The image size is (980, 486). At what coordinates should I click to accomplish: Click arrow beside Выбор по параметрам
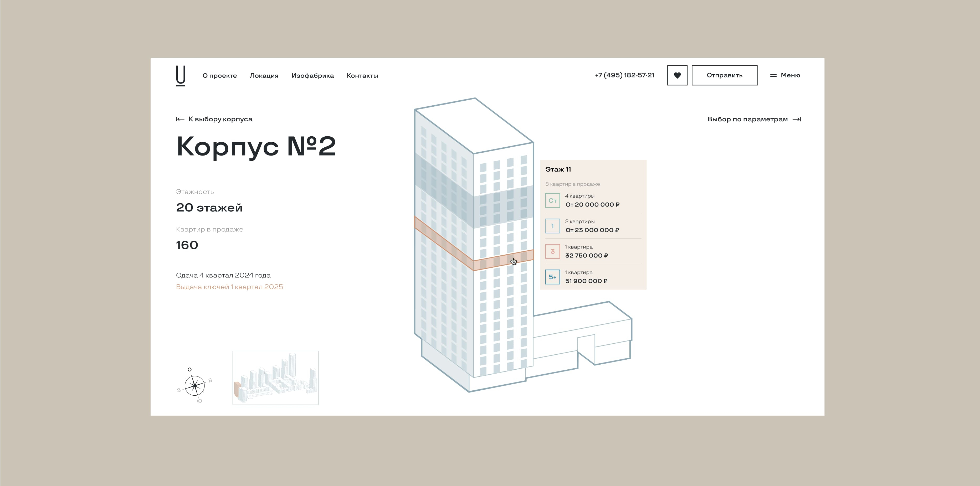point(797,120)
